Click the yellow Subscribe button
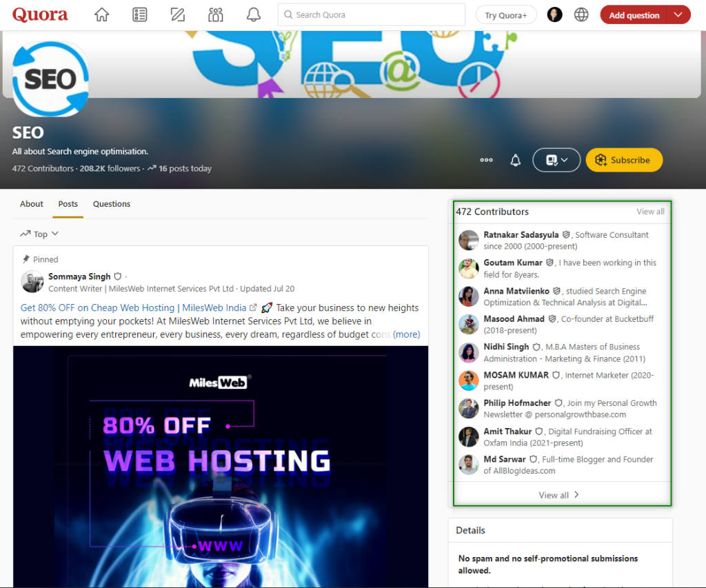Screen dimensions: 706x588 623,160
